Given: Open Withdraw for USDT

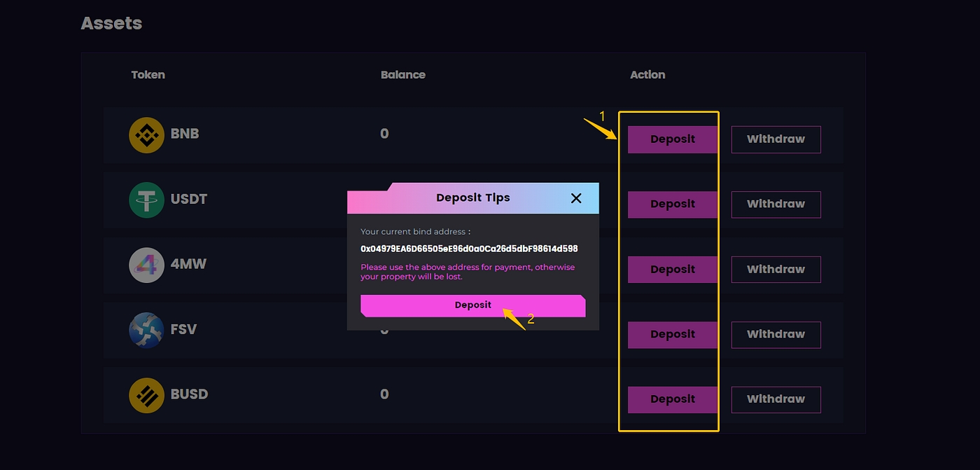Looking at the screenshot, I should click(x=776, y=205).
